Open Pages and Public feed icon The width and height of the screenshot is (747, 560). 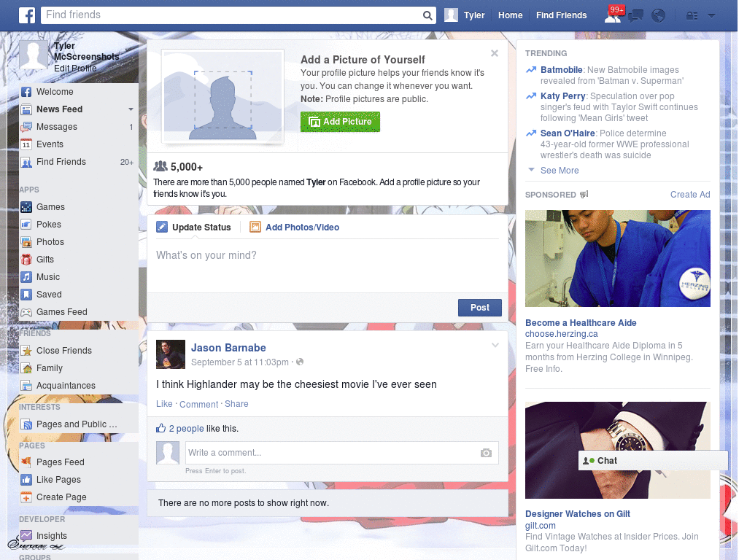click(x=27, y=424)
